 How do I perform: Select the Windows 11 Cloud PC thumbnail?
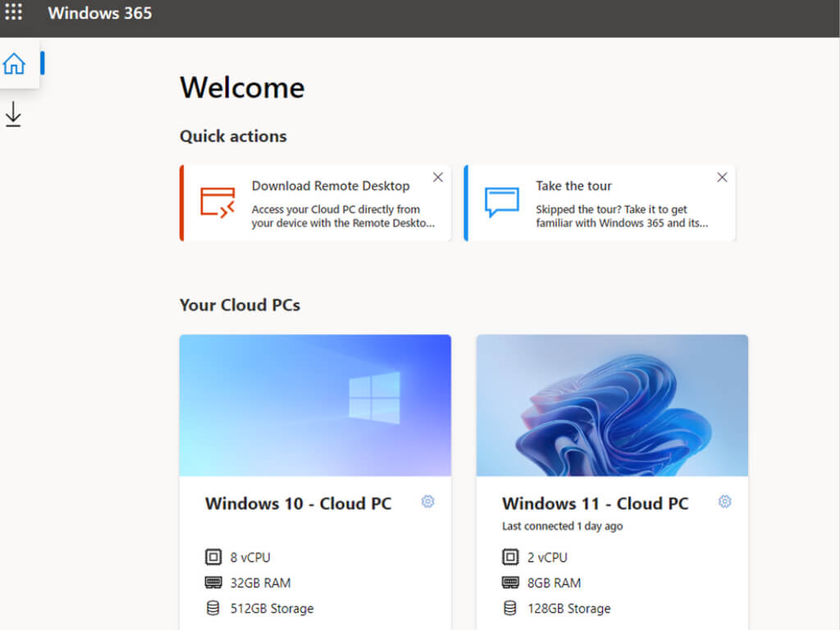point(612,405)
